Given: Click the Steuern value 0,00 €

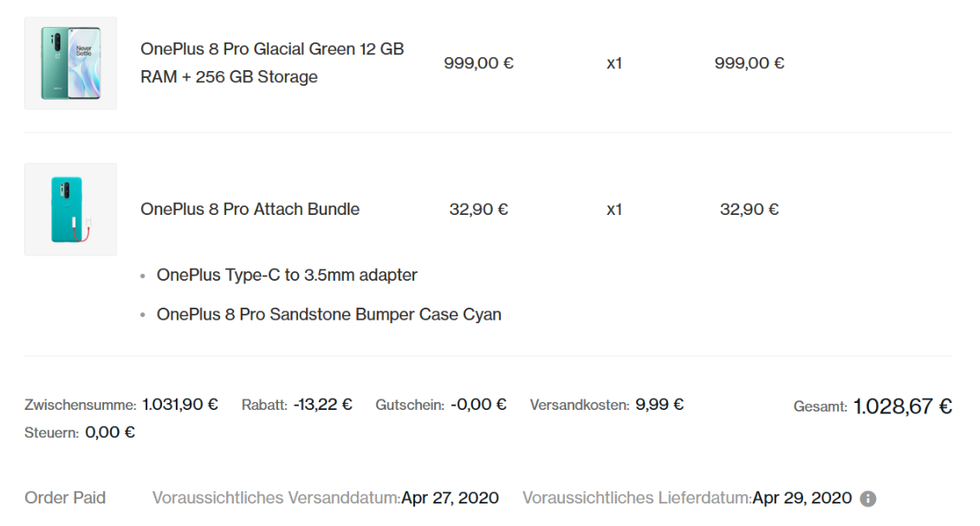Looking at the screenshot, I should 110,432.
